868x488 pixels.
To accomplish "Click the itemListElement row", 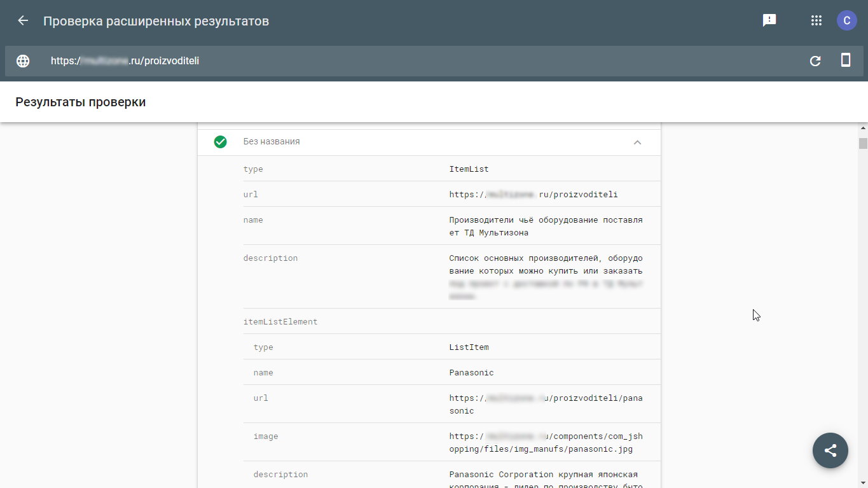I will (x=280, y=322).
